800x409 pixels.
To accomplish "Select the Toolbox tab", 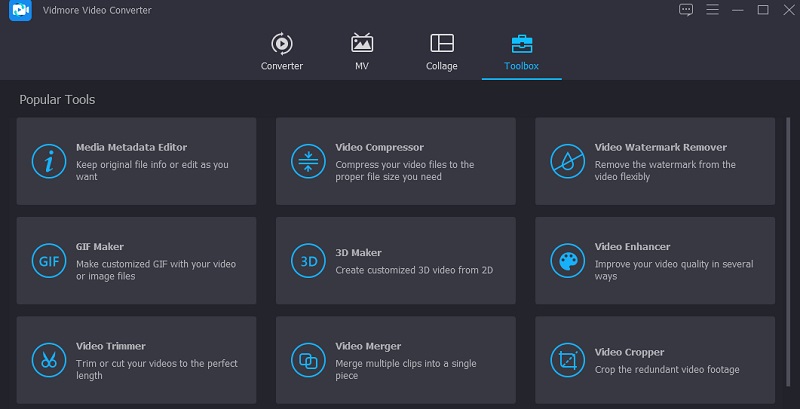I will (521, 53).
